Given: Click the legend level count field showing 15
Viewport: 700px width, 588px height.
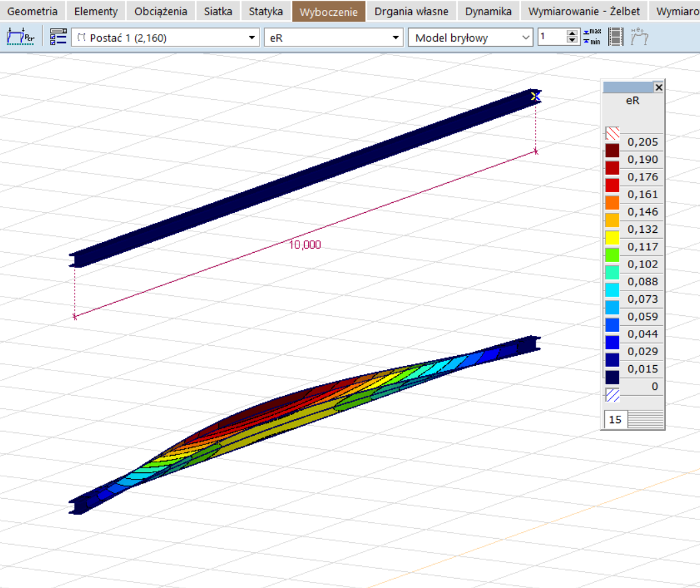Looking at the screenshot, I should tap(615, 419).
